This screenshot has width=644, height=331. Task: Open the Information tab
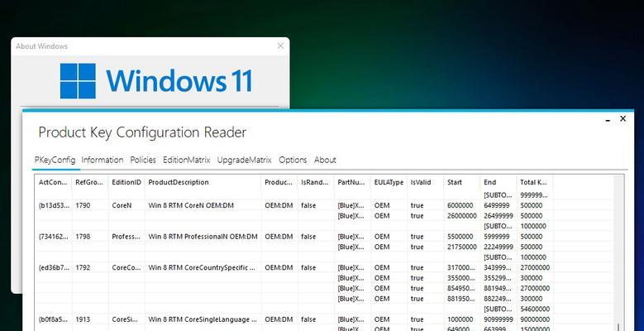pos(103,160)
